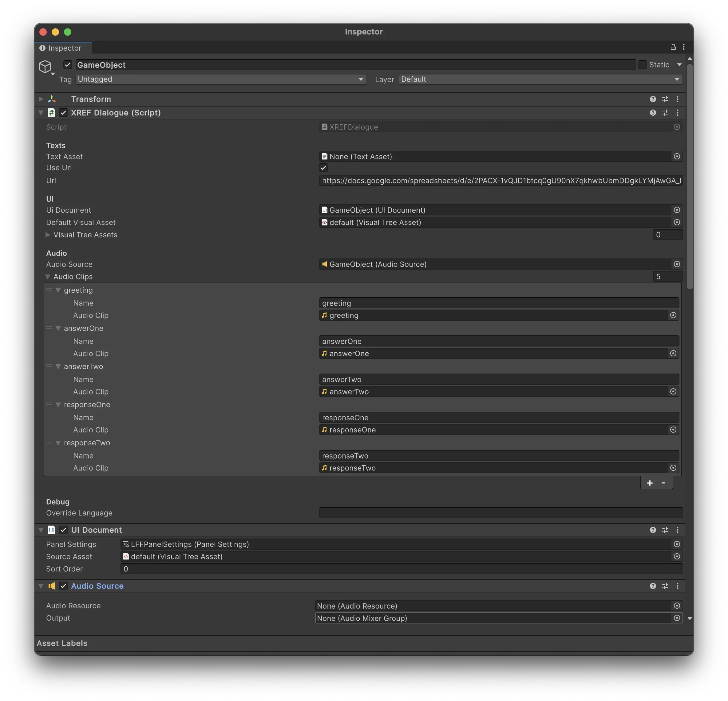Expand the Visual Tree Assets foldout
This screenshot has height=701, width=728.
[48, 234]
